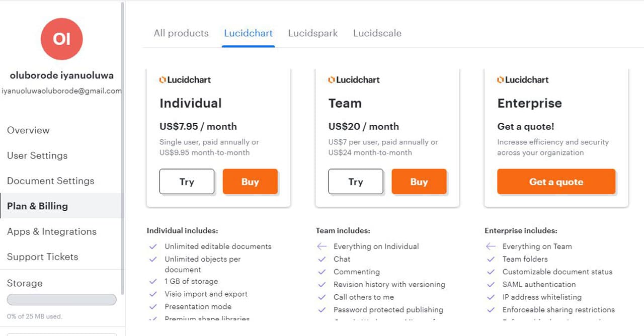This screenshot has height=336, width=644.
Task: Click the arrow icon beside Everything on Individual
Action: [322, 246]
